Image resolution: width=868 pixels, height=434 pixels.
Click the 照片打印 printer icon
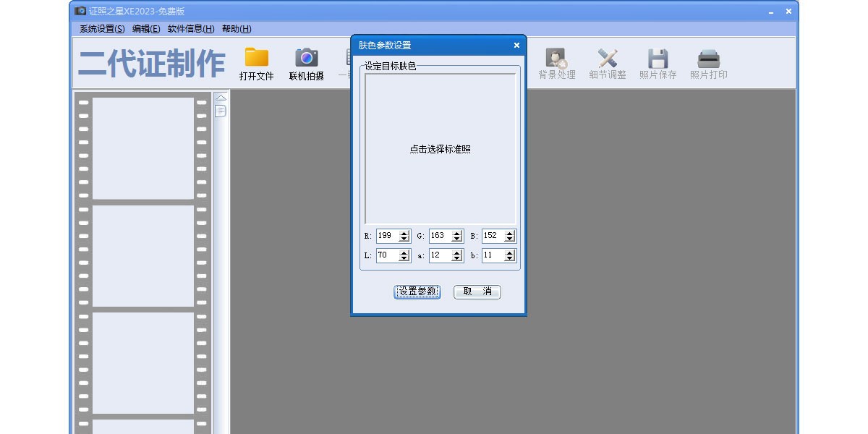pyautogui.click(x=708, y=59)
